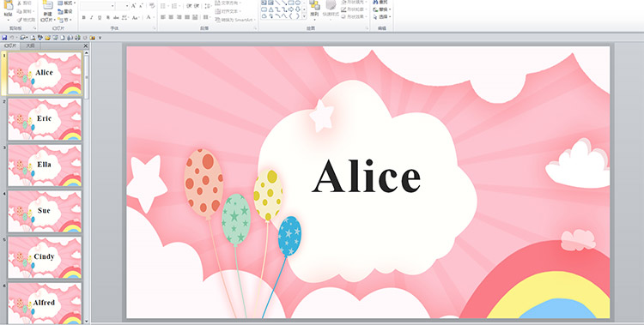Select the Cindy slide thumbnail
The image size is (644, 325).
click(x=45, y=257)
